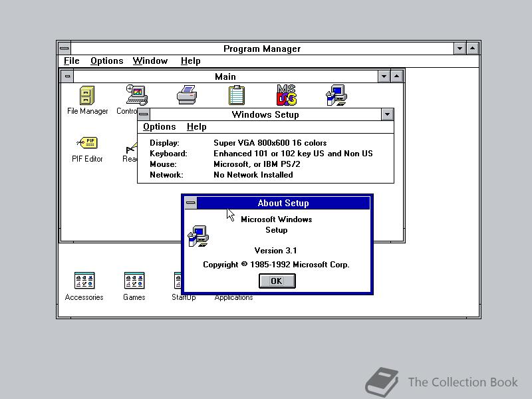Open the PIF Editor icon
The image size is (532, 399).
pos(87,143)
